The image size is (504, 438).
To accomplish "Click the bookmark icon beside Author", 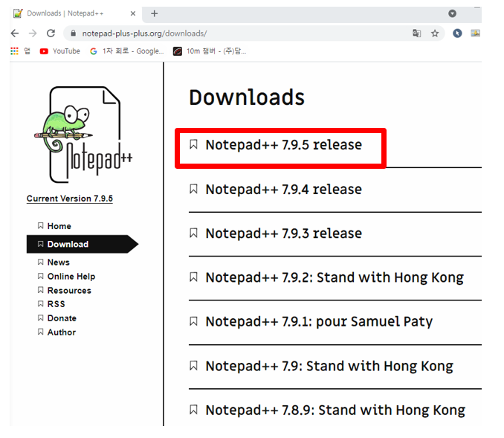I will (40, 332).
